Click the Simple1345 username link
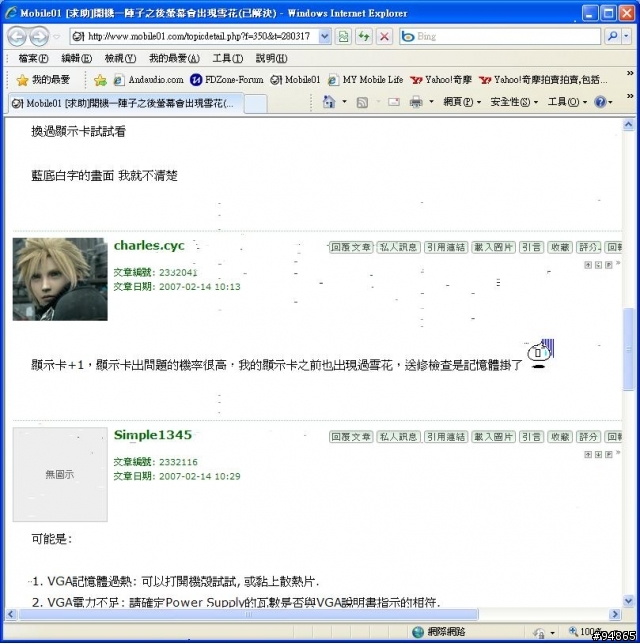The width and height of the screenshot is (640, 644). 153,435
